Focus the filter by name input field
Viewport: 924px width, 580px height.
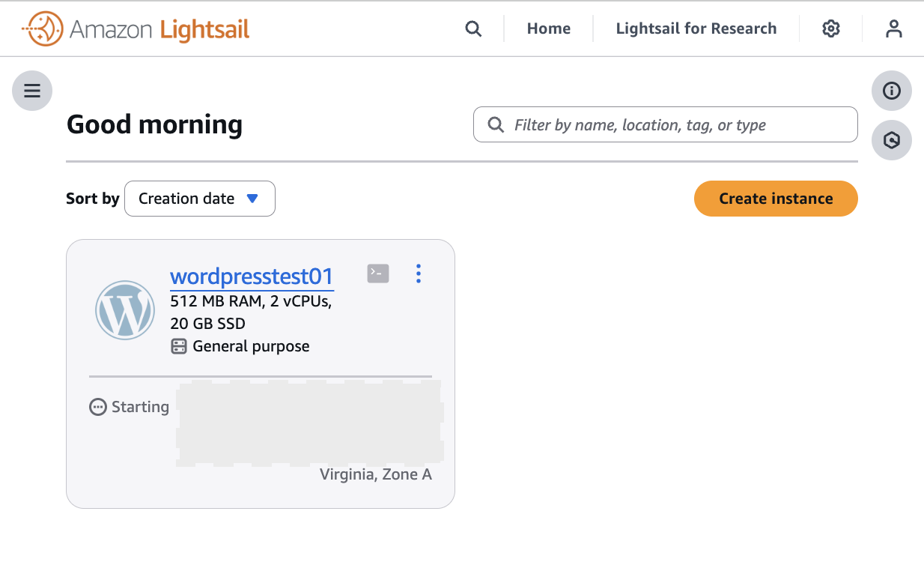(x=666, y=124)
